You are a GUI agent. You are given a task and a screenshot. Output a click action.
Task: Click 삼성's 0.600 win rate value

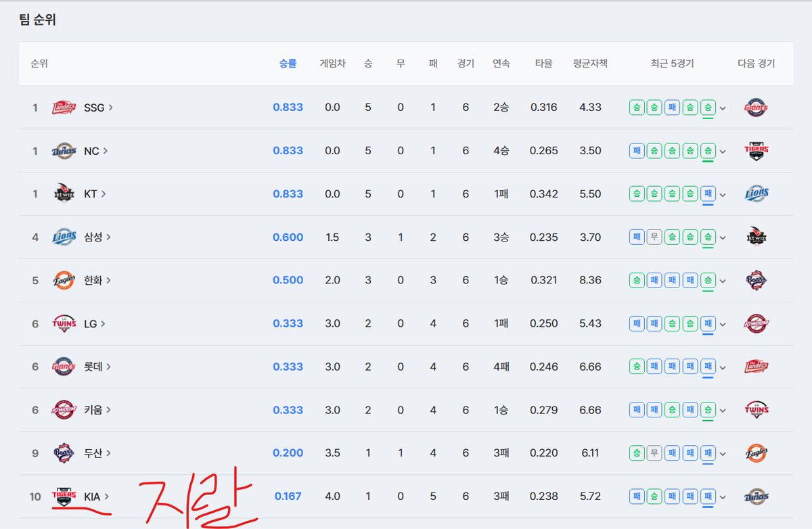coord(288,237)
